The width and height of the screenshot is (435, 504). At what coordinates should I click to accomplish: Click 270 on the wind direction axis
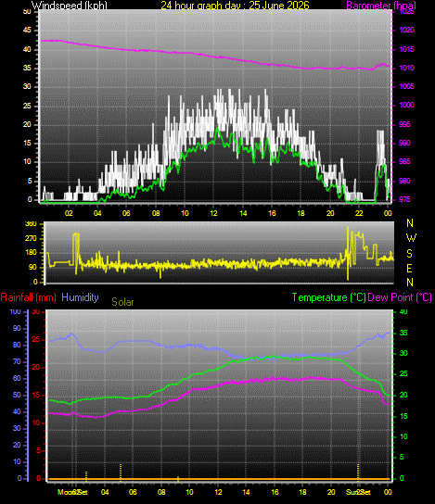pyautogui.click(x=31, y=238)
